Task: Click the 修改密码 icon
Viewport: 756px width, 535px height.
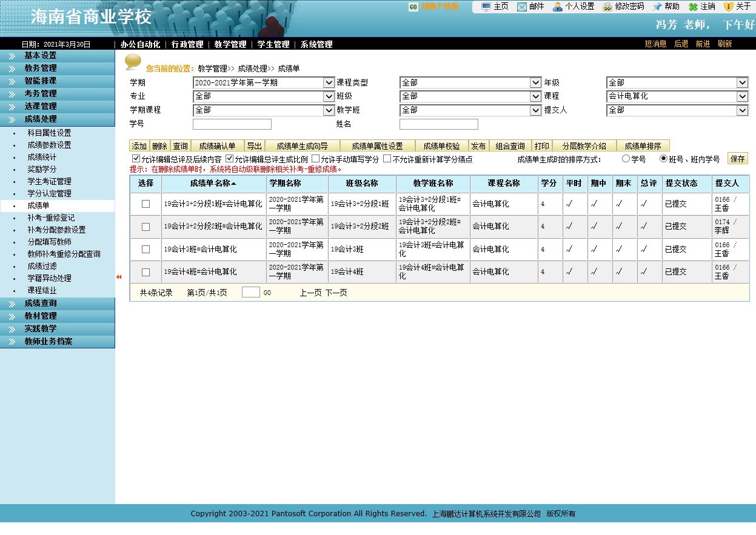Action: [x=607, y=7]
